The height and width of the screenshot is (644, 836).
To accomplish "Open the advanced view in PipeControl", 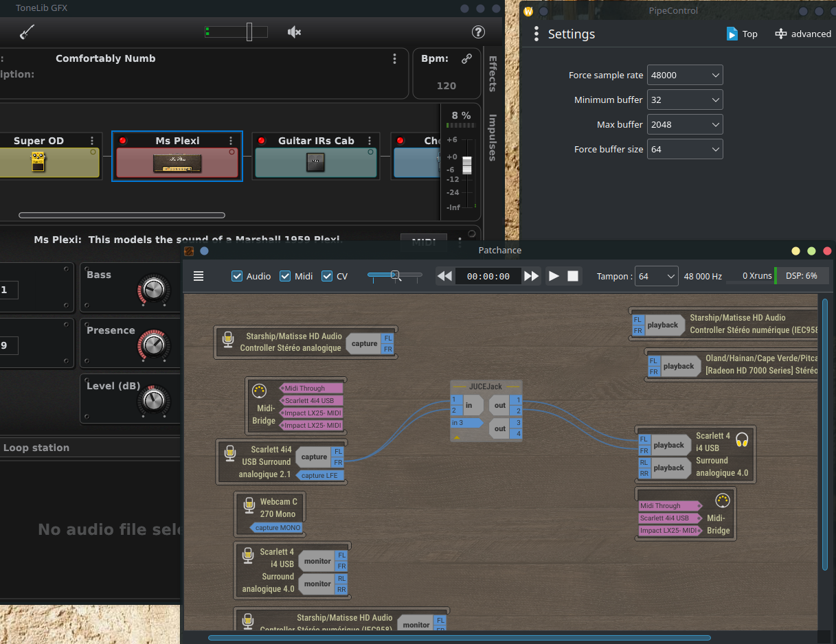I will pyautogui.click(x=803, y=34).
